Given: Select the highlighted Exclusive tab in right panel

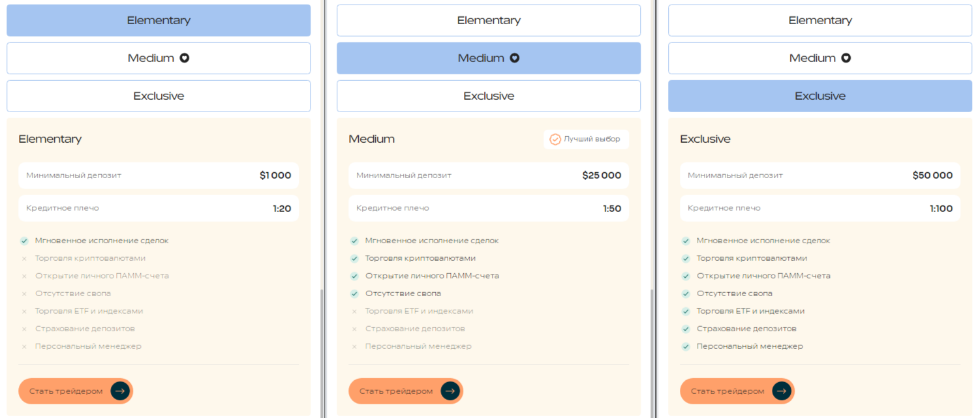Looking at the screenshot, I should point(820,96).
